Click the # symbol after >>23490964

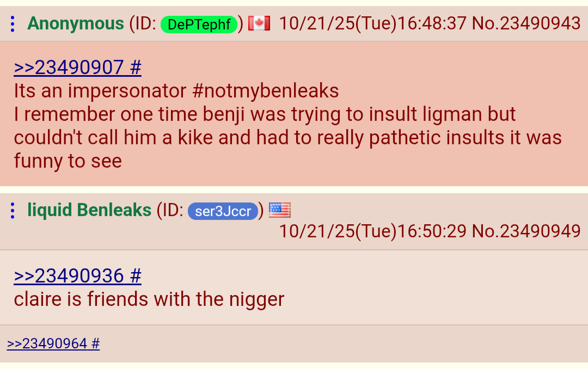[x=95, y=343]
